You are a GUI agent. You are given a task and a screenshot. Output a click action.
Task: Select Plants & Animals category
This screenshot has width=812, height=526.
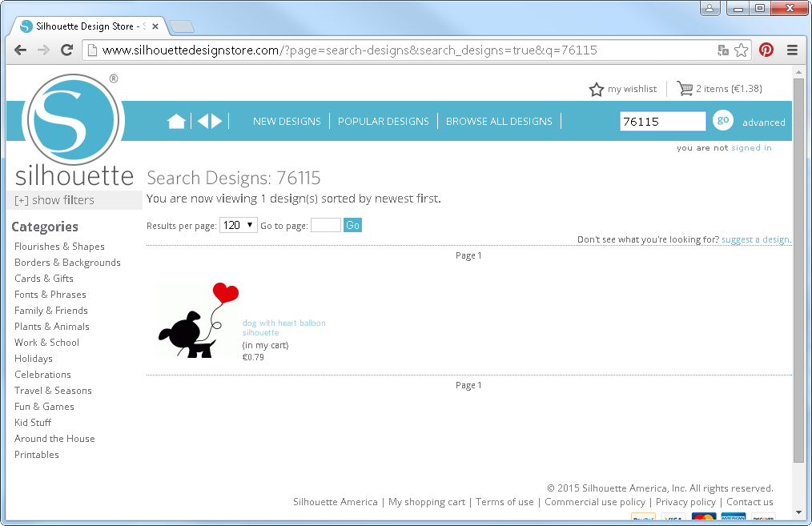tap(52, 327)
